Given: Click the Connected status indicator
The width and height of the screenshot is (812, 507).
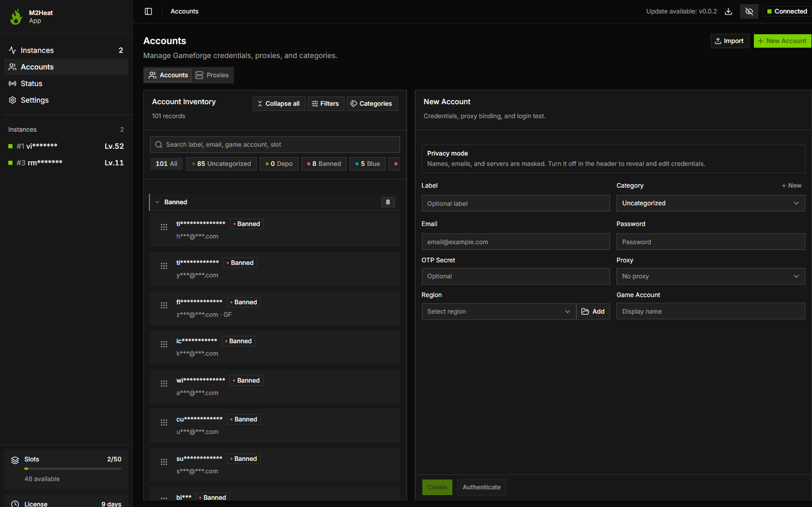Looking at the screenshot, I should [787, 11].
